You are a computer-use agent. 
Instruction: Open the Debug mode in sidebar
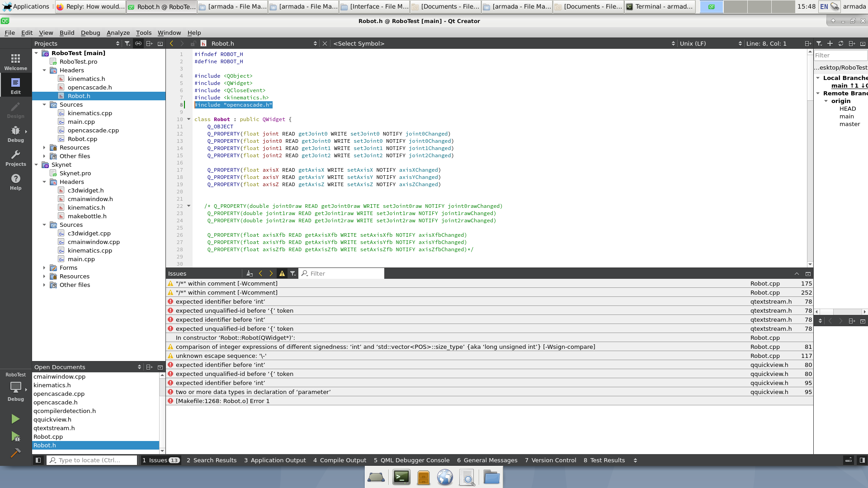tap(16, 134)
